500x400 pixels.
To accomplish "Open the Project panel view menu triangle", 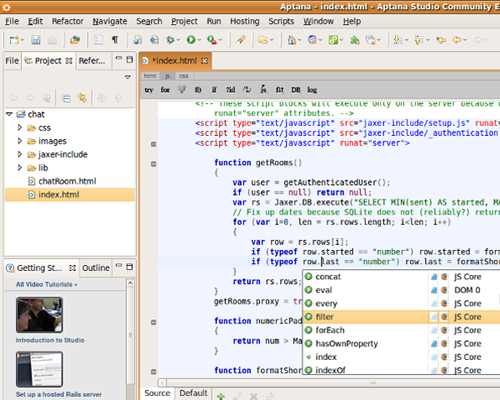I will (x=128, y=77).
